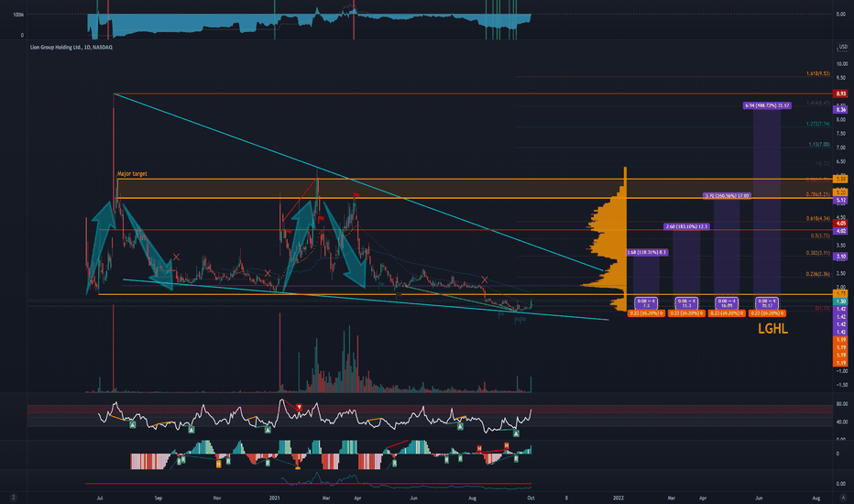
Task: Click the Lion Group Holding Ltd. chart title
Action: [71, 48]
